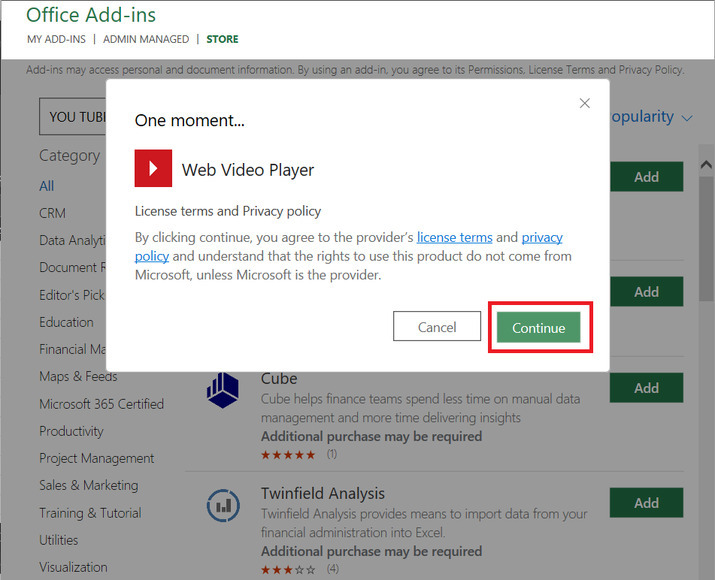Switch to the ADMIN MANAGED tab
Viewport: 715px width, 580px height.
146,39
